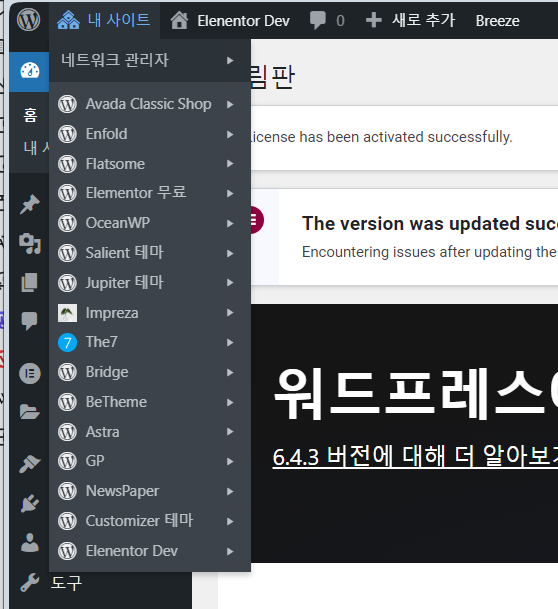Go to 홈 in the sidebar

(x=30, y=115)
